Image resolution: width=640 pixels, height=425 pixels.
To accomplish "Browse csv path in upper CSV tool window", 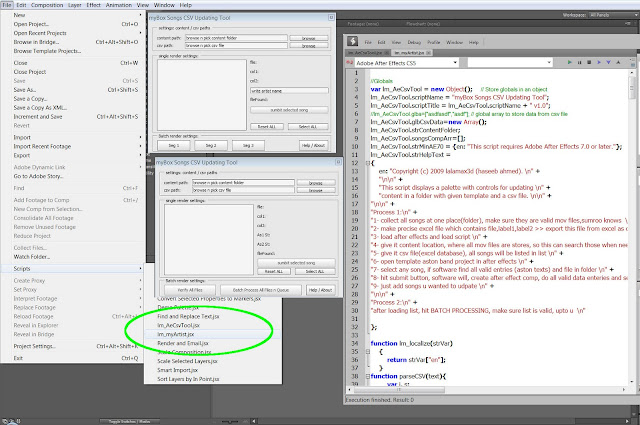I will pyautogui.click(x=309, y=46).
